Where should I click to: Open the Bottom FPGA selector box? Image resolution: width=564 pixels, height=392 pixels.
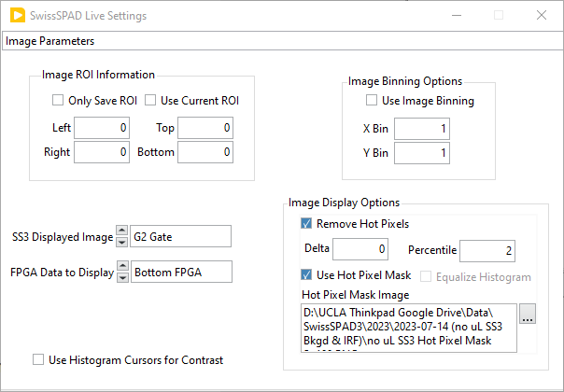(181, 272)
